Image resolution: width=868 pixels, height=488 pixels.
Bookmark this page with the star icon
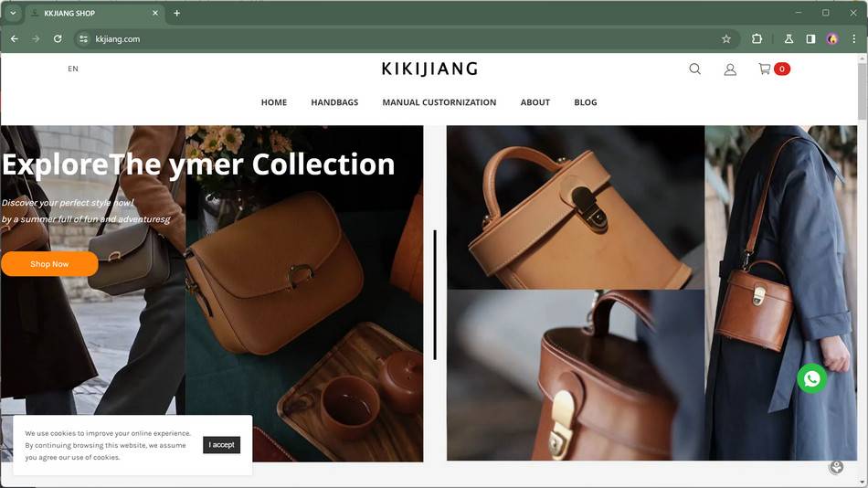726,38
